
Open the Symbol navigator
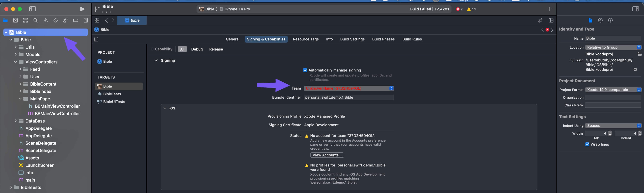pyautogui.click(x=25, y=20)
